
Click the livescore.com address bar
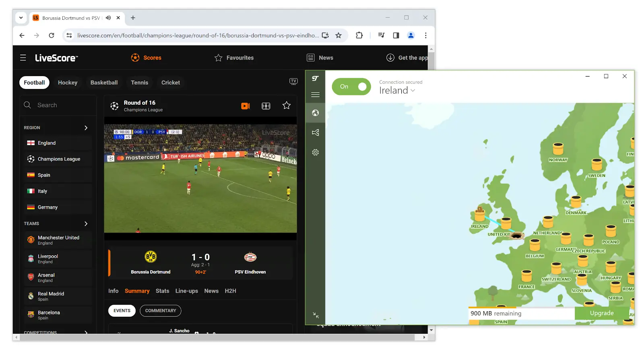coord(197,35)
